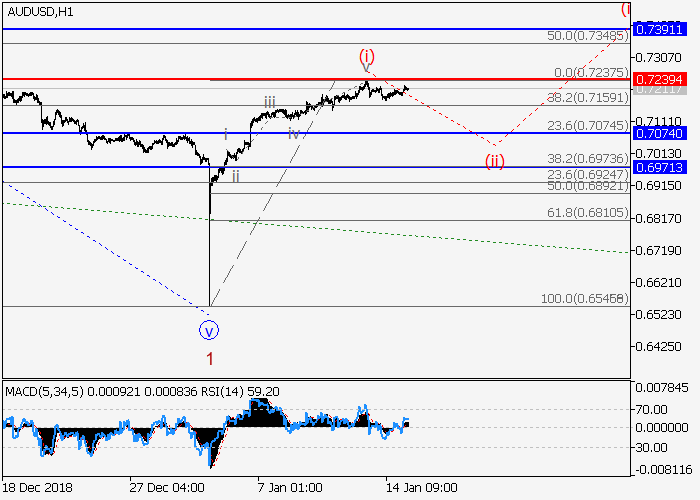This screenshot has width=700, height=500.
Task: Select the 7 Jan 01:00 time axis label
Action: [x=290, y=489]
